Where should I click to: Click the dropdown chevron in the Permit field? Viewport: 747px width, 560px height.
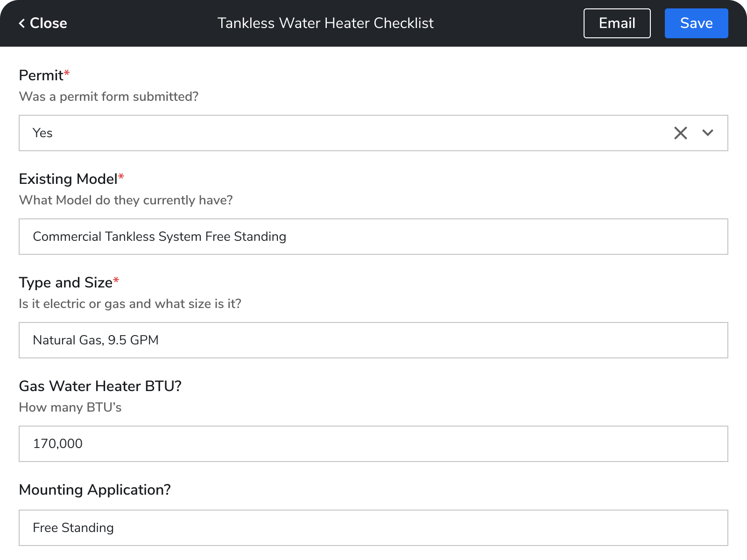(x=708, y=133)
